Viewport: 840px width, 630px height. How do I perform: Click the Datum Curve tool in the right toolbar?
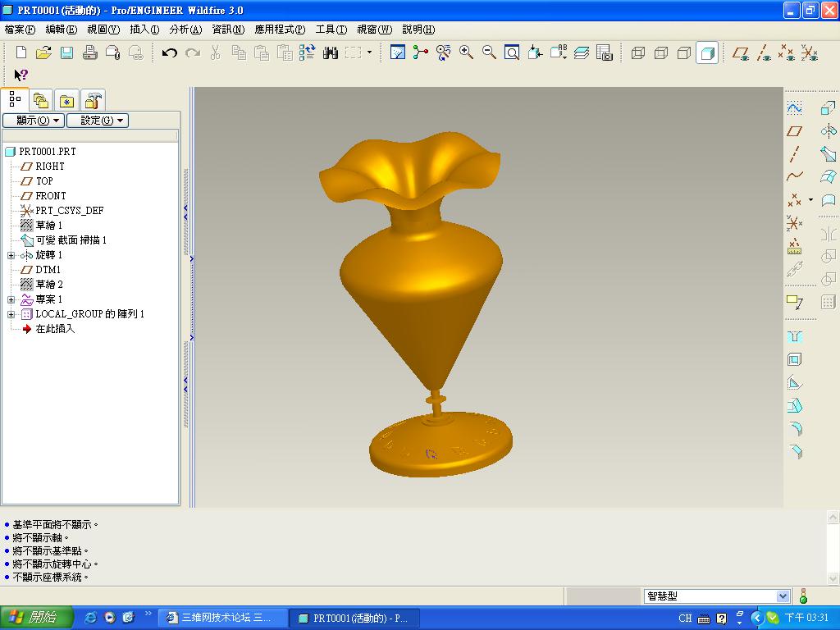[794, 176]
